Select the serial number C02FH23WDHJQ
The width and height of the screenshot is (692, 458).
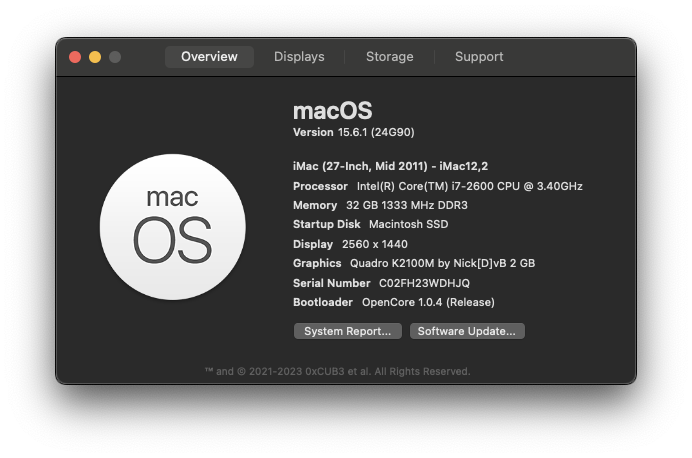[x=424, y=283]
